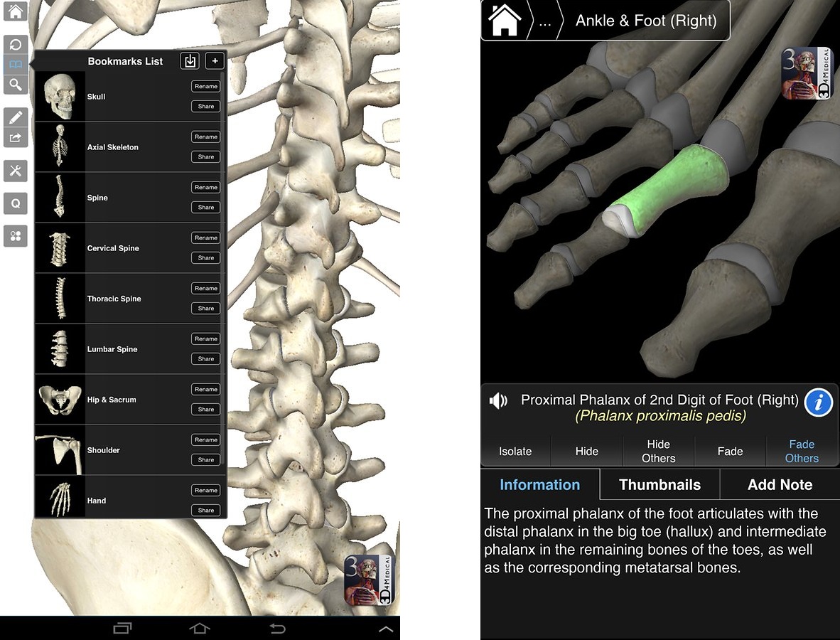Tap the home icon in left sidebar
Screen dimensions: 840x640
pyautogui.click(x=15, y=11)
